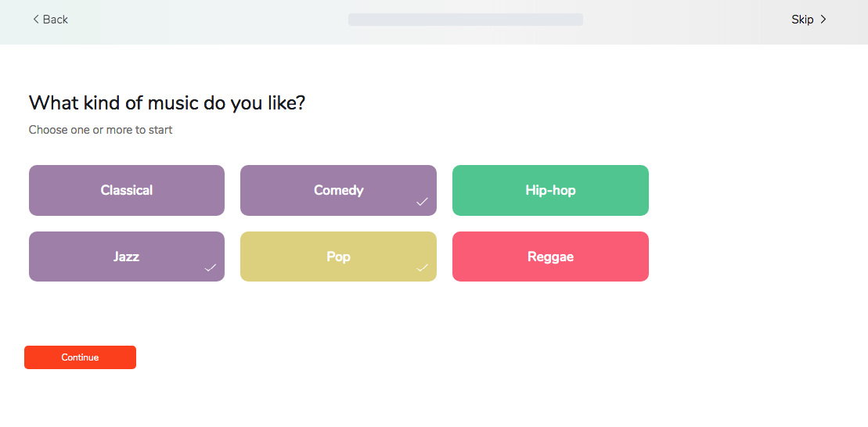Click the green colored genre tile
The image size is (868, 427).
[550, 190]
